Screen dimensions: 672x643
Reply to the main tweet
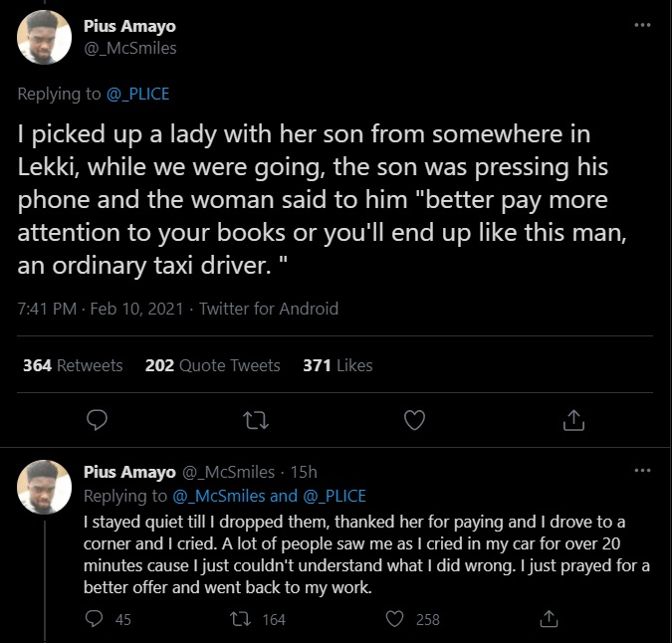[x=96, y=420]
